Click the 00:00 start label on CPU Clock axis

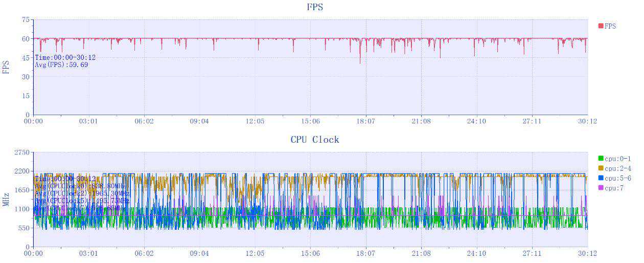coord(34,253)
